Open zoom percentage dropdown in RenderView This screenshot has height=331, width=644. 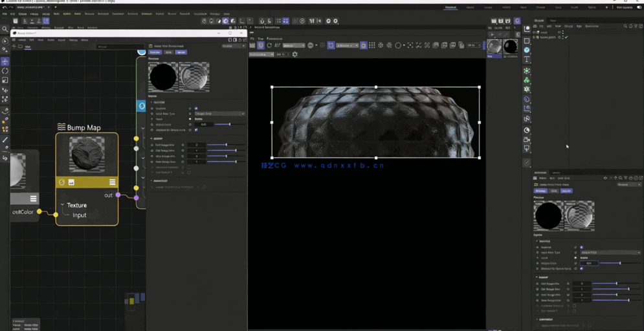click(x=473, y=45)
